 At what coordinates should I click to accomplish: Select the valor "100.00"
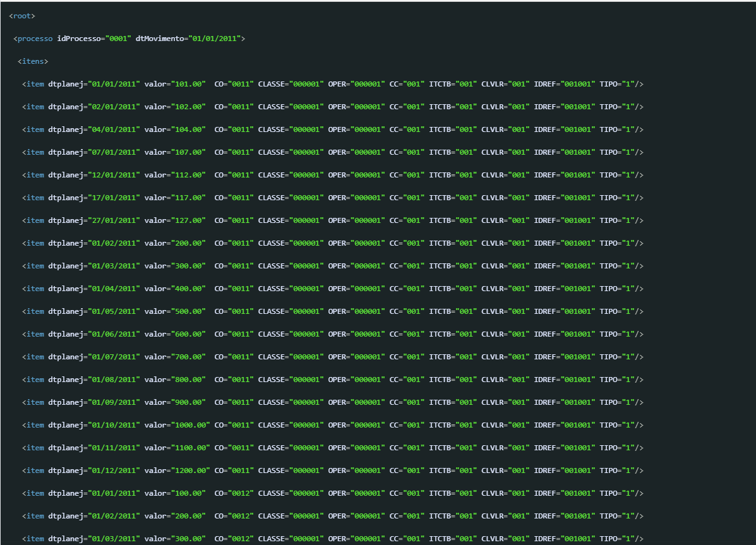coord(188,493)
